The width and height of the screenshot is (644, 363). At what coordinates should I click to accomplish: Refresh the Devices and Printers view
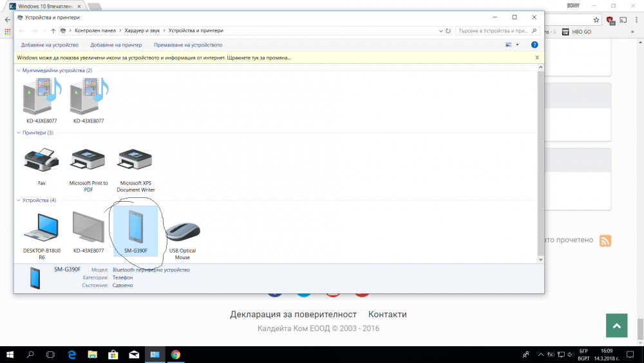[x=448, y=31]
